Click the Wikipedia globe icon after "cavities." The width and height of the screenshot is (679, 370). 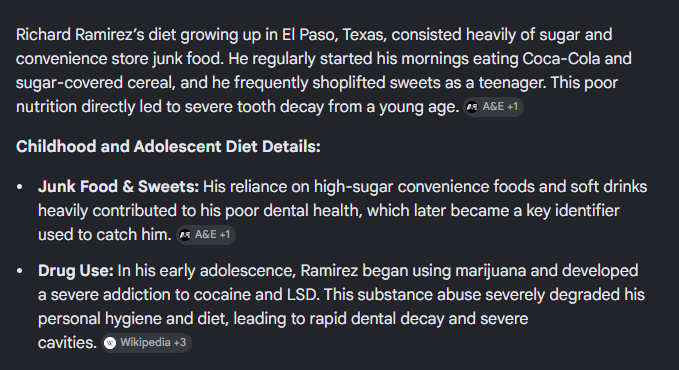(x=110, y=343)
